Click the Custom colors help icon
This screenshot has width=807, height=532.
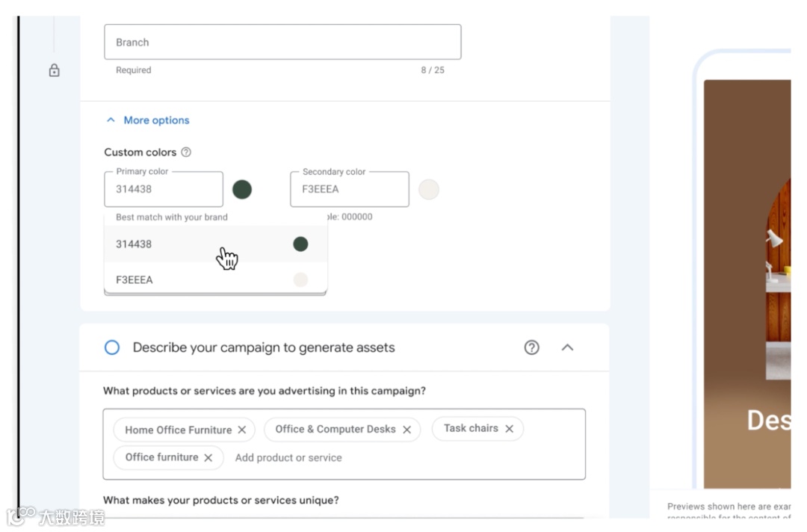click(x=186, y=152)
